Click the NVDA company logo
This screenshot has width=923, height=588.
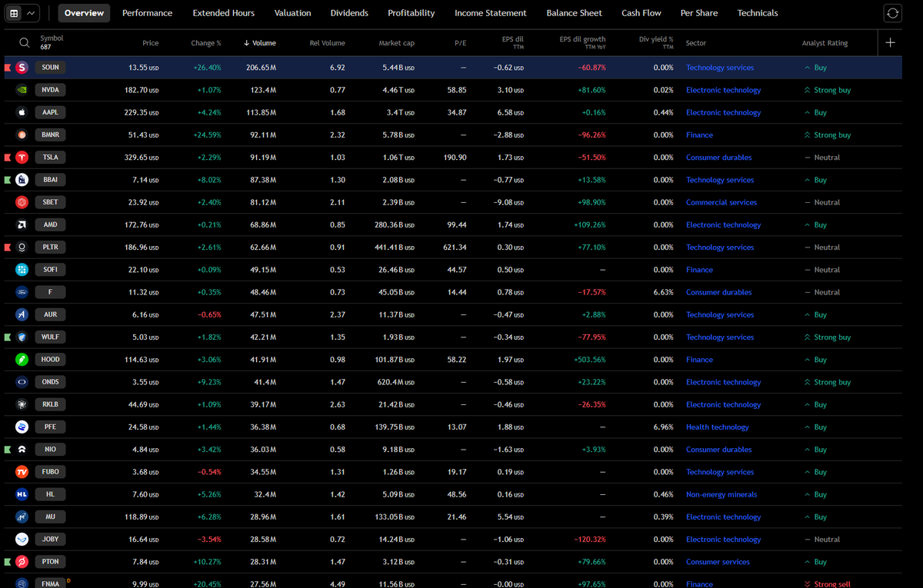[x=22, y=90]
